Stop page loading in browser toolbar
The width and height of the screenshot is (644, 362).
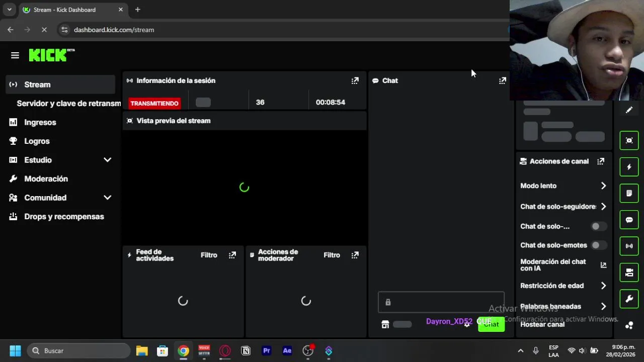pos(44,30)
